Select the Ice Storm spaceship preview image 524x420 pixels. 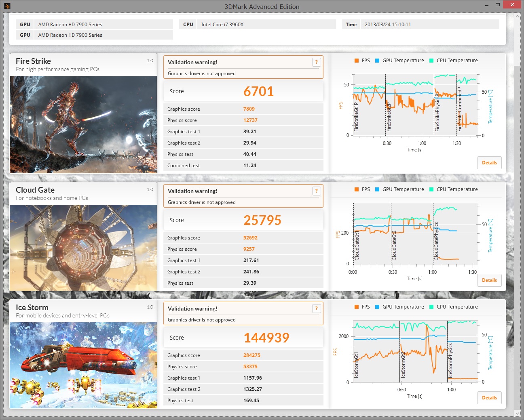coord(83,365)
